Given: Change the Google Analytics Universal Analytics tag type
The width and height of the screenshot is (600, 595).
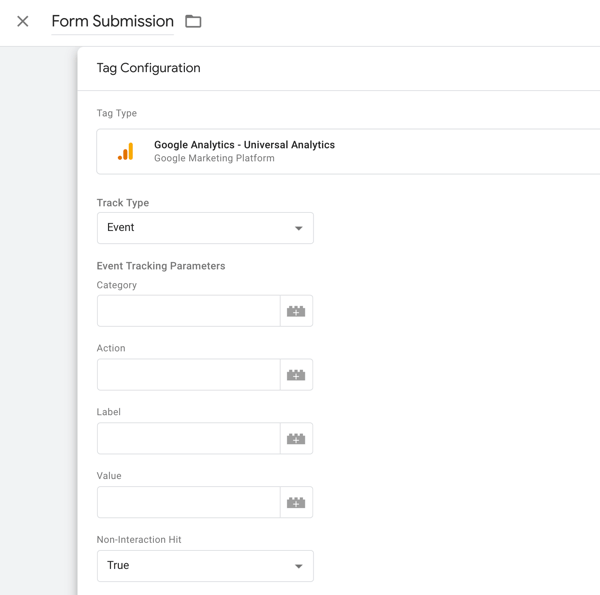Looking at the screenshot, I should 348,152.
